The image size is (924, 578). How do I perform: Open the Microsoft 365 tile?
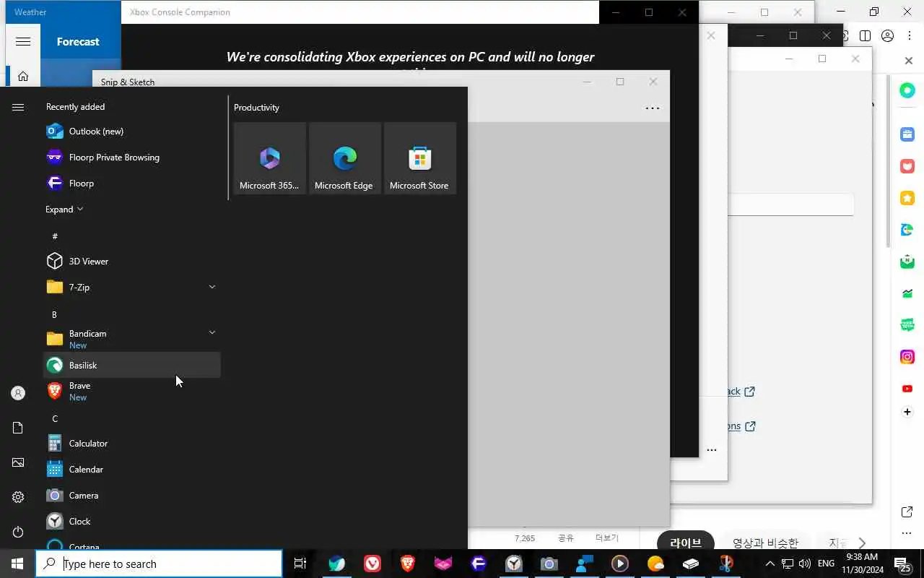click(x=270, y=158)
